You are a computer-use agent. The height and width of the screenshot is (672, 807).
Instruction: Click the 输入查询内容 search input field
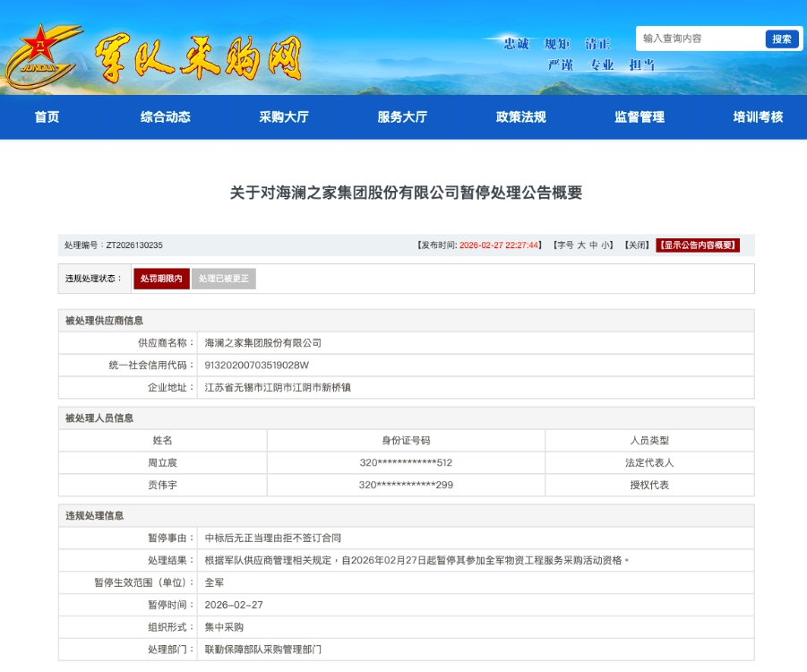tap(694, 39)
